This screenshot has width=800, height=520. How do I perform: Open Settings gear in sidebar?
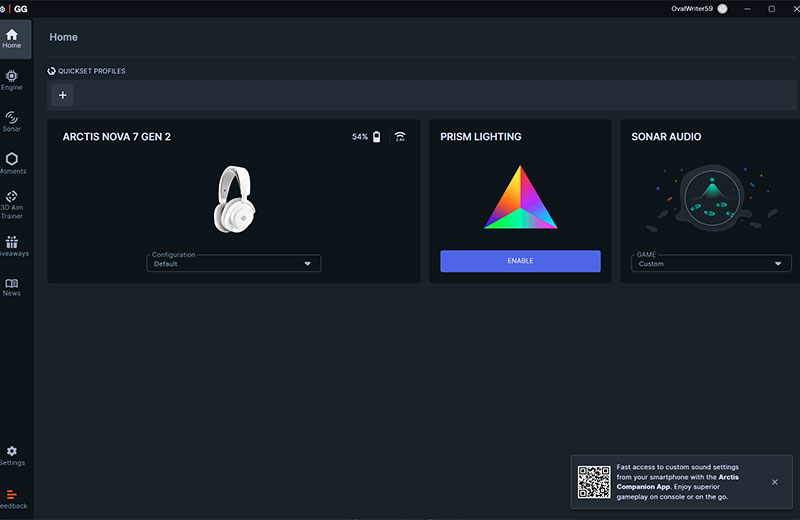tap(12, 455)
